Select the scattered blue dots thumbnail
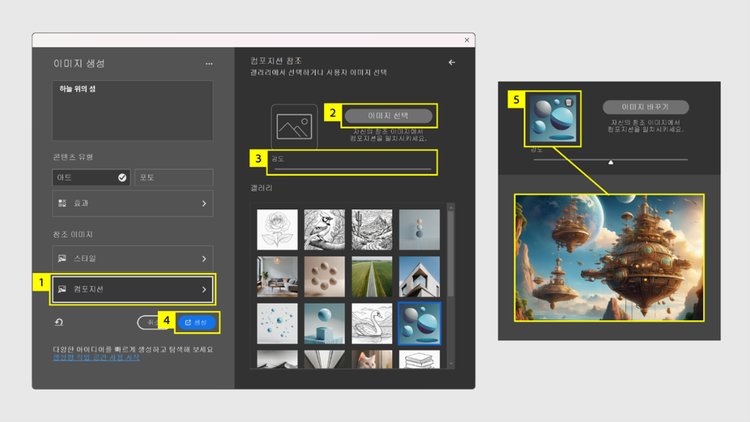The image size is (750, 422). click(277, 323)
